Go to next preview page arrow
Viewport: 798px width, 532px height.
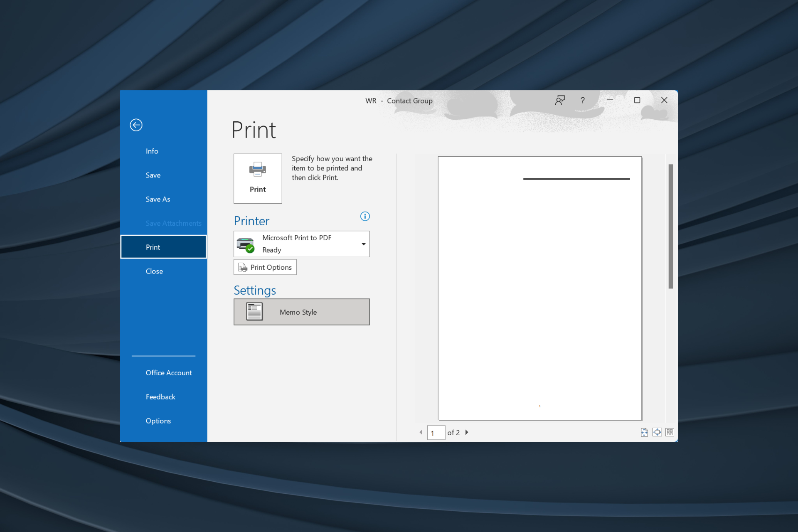pos(467,432)
